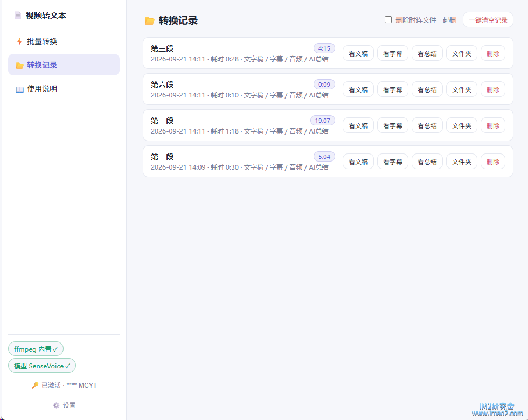View subtitles with 看字幕 for 第六段
528x420 pixels.
point(393,89)
